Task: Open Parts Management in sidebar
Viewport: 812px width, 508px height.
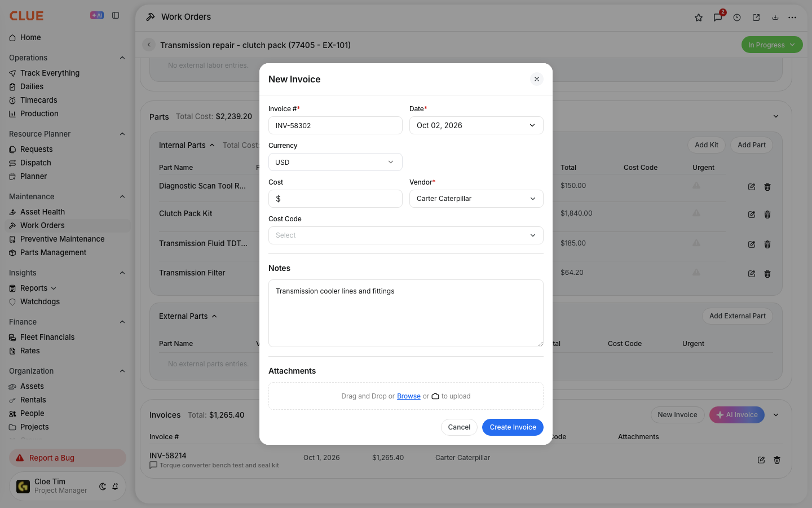Action: (x=53, y=252)
